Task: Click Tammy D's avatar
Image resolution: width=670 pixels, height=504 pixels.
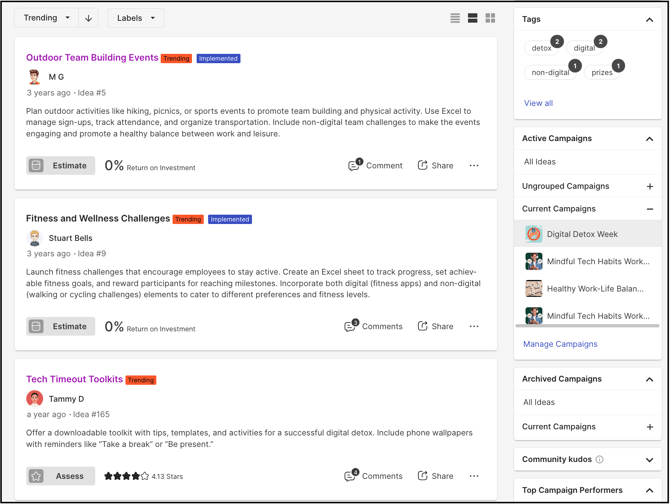Action: tap(34, 399)
